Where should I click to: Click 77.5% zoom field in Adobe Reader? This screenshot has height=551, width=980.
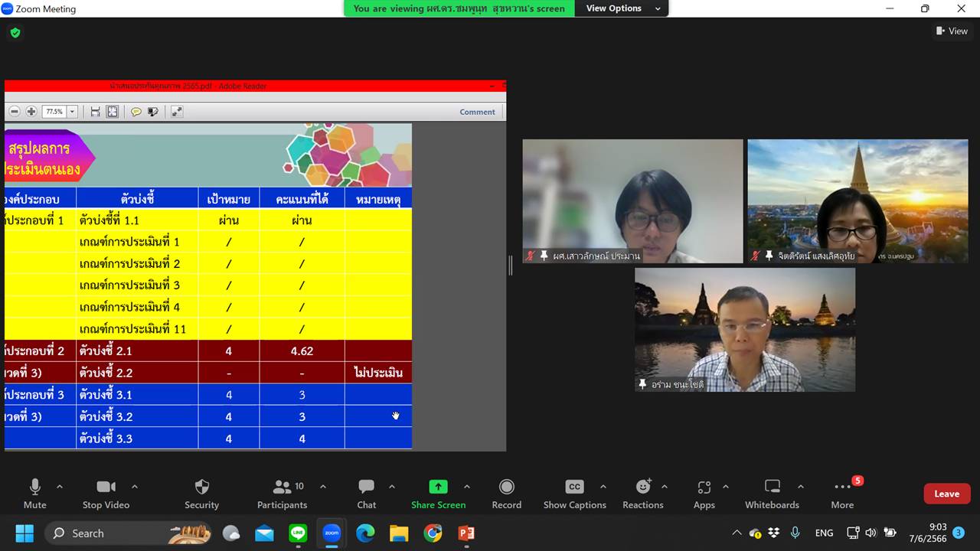[x=54, y=112]
